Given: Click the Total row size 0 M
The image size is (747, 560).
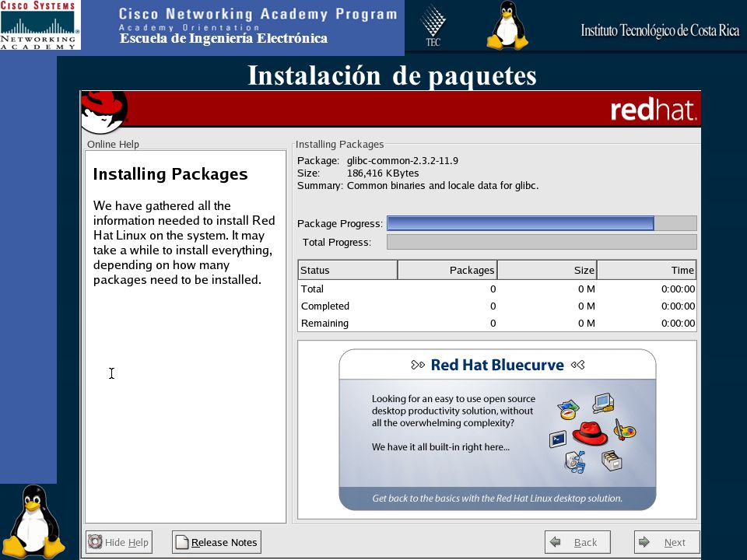Looking at the screenshot, I should [587, 289].
